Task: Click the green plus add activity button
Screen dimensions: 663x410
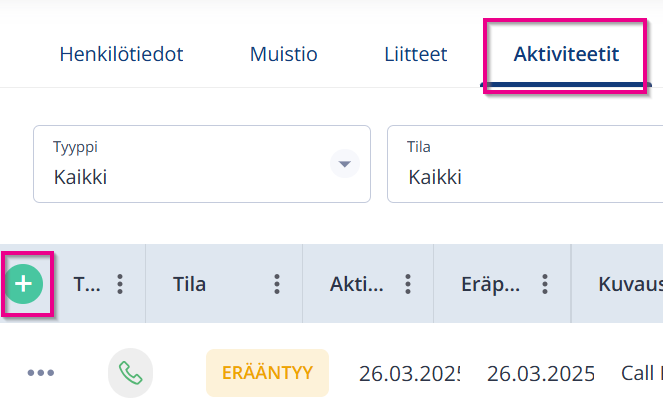Action: 24,284
